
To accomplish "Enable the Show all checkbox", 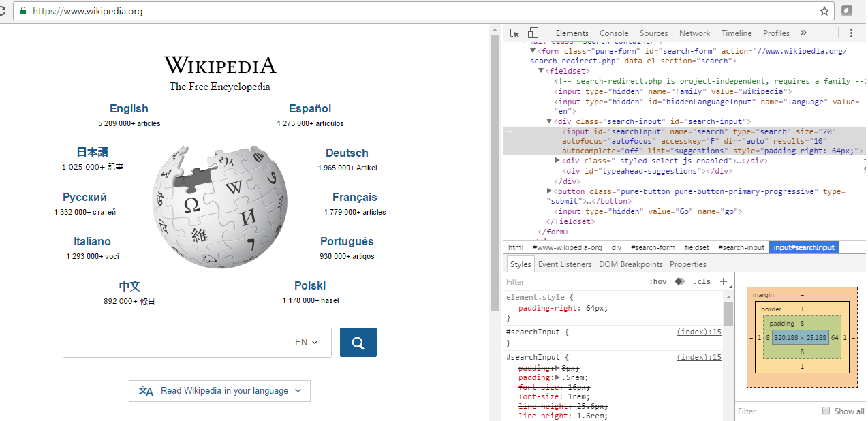I will [x=826, y=411].
